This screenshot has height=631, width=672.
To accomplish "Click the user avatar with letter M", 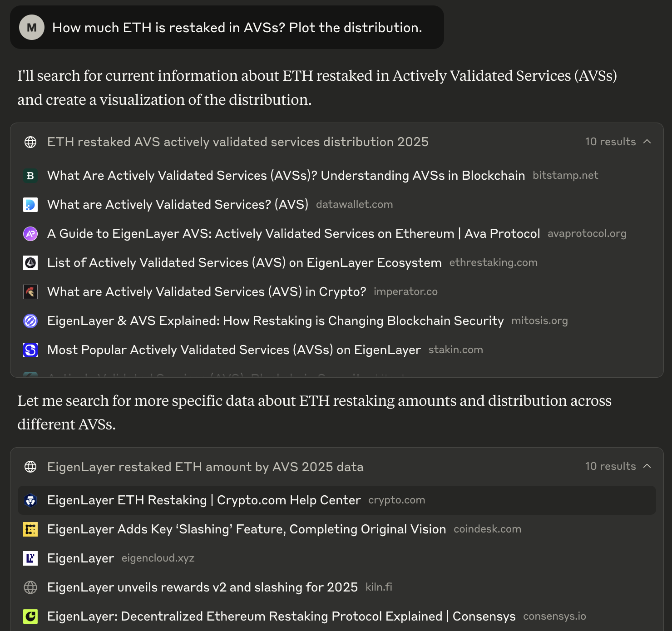I will [31, 27].
